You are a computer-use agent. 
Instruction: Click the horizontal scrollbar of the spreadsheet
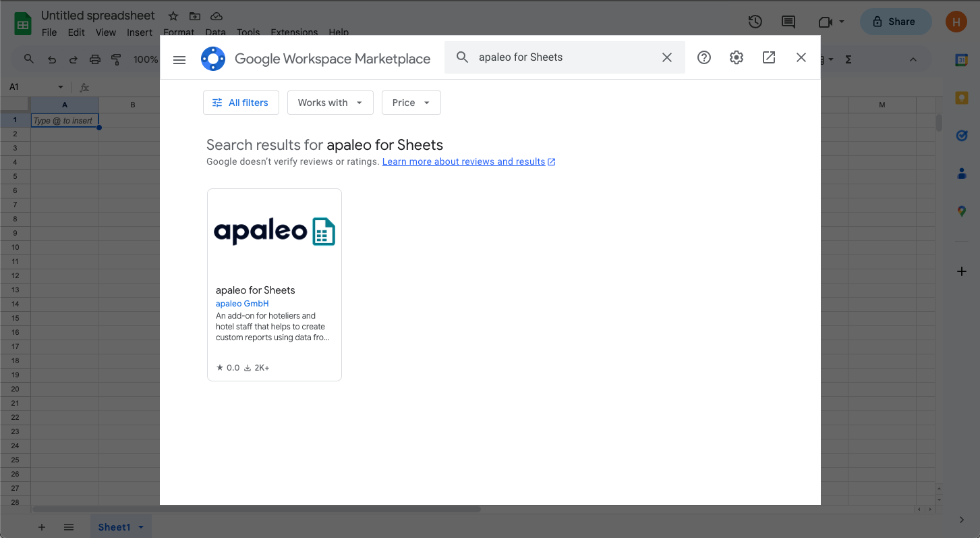pos(256,509)
